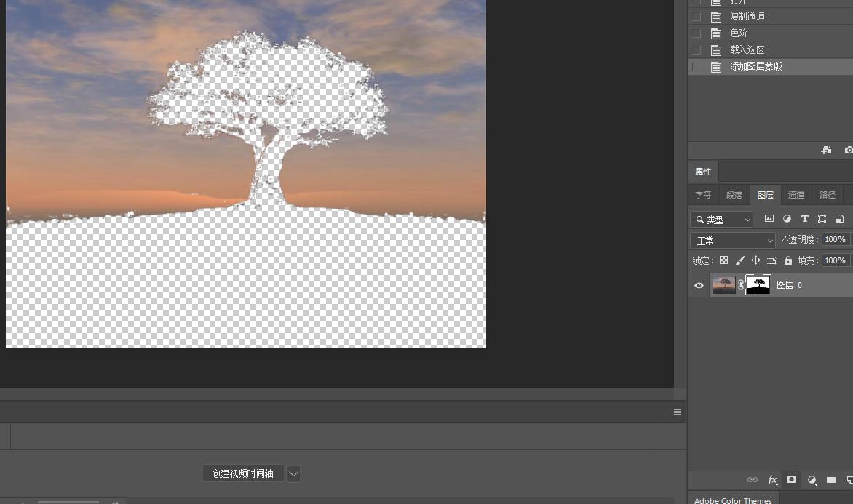Toggle checkbox beside 色阶 history step
The width and height of the screenshot is (853, 504).
coord(697,33)
